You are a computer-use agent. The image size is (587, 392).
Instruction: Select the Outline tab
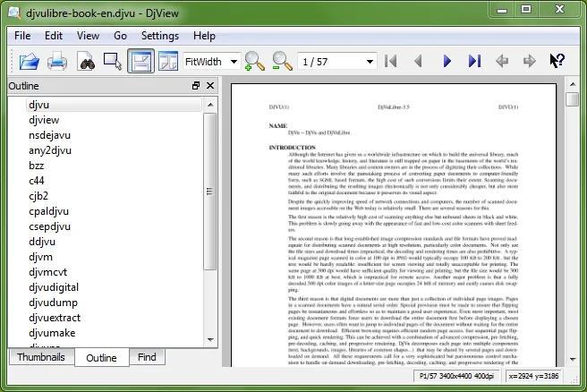point(101,358)
